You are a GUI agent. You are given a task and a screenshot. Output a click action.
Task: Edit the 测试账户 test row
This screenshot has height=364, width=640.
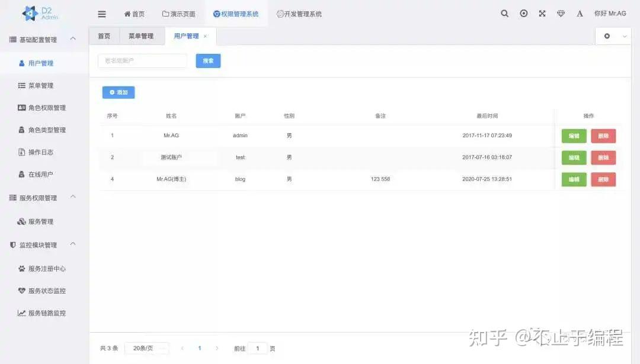(x=574, y=157)
